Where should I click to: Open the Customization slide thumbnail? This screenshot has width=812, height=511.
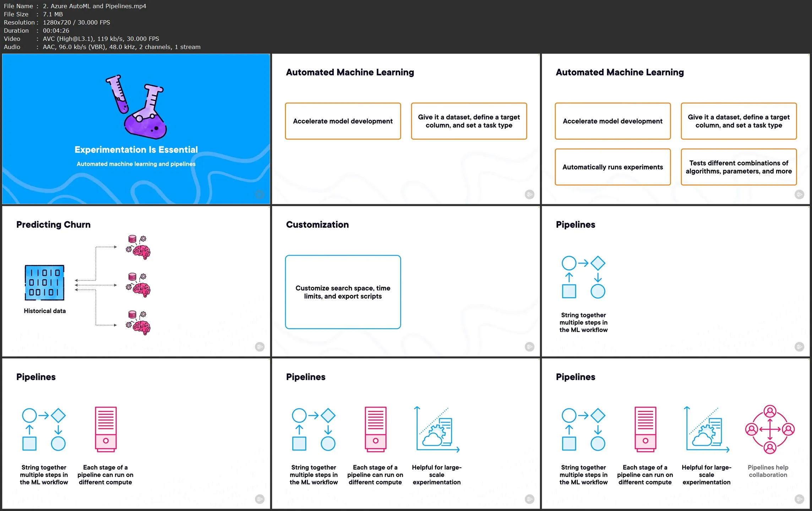click(406, 281)
